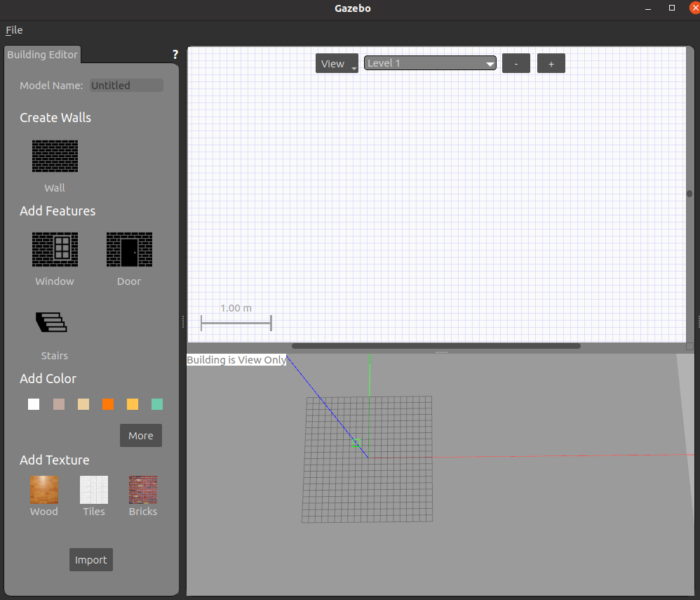Screen dimensions: 700x600
Task: Apply the Tiles texture
Action: pos(94,490)
